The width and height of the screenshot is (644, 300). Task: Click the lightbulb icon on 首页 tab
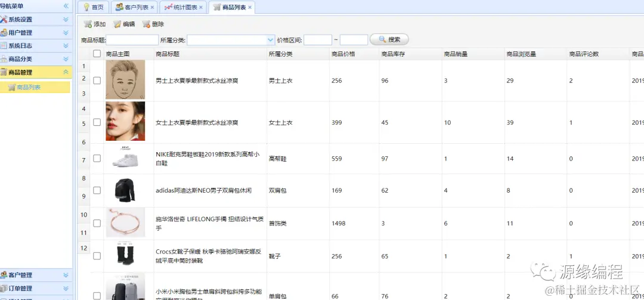[x=86, y=7]
